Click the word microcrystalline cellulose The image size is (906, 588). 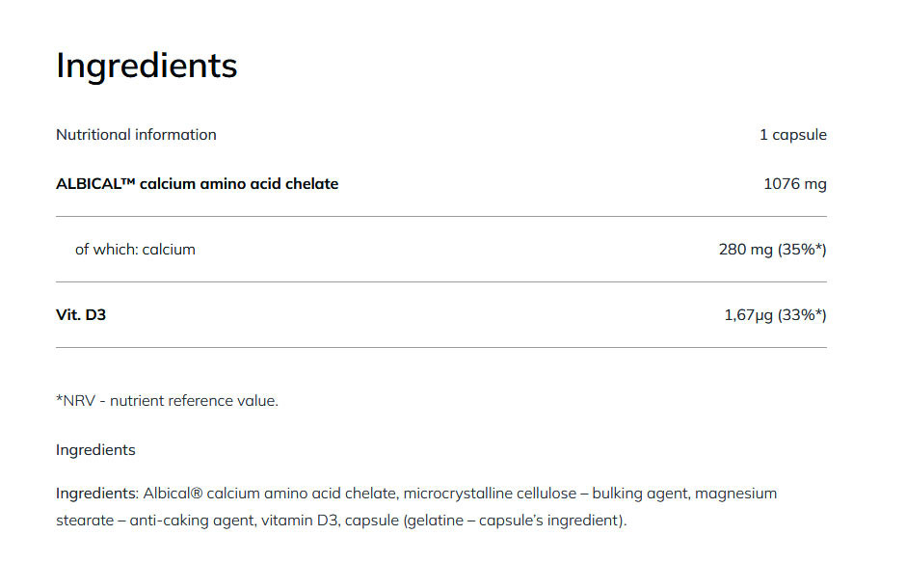[490, 494]
